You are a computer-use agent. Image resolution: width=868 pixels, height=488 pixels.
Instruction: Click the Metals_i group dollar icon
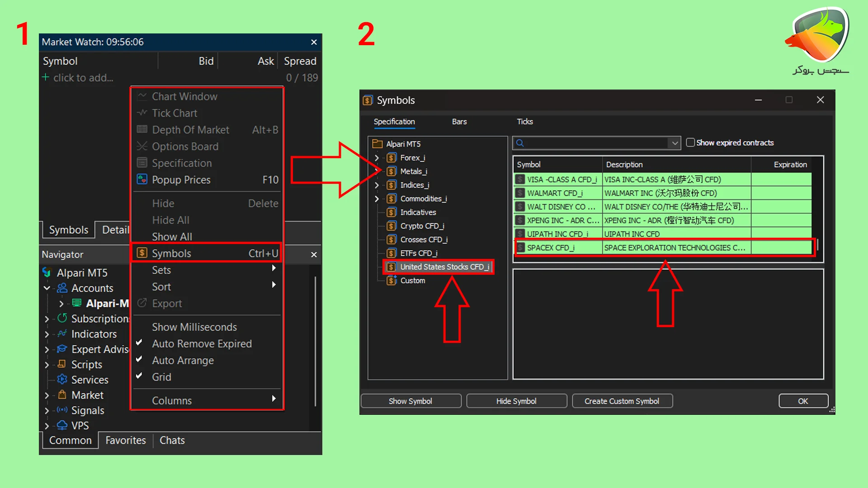click(x=392, y=171)
